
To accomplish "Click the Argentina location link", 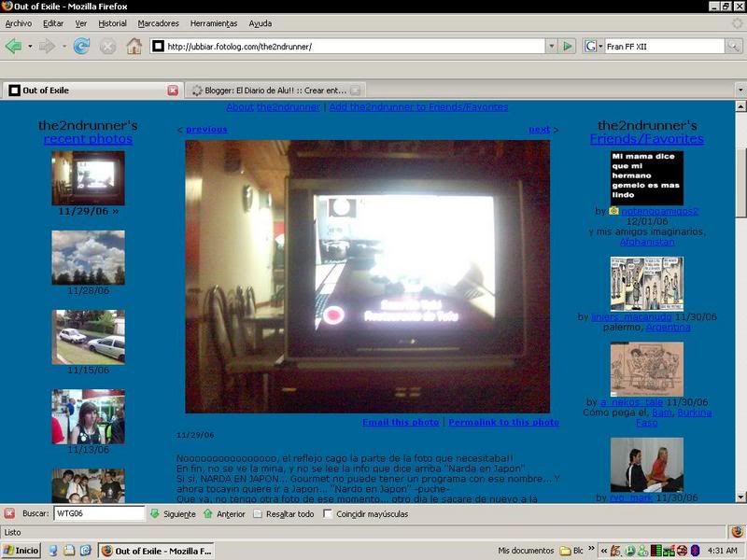I will pos(668,328).
